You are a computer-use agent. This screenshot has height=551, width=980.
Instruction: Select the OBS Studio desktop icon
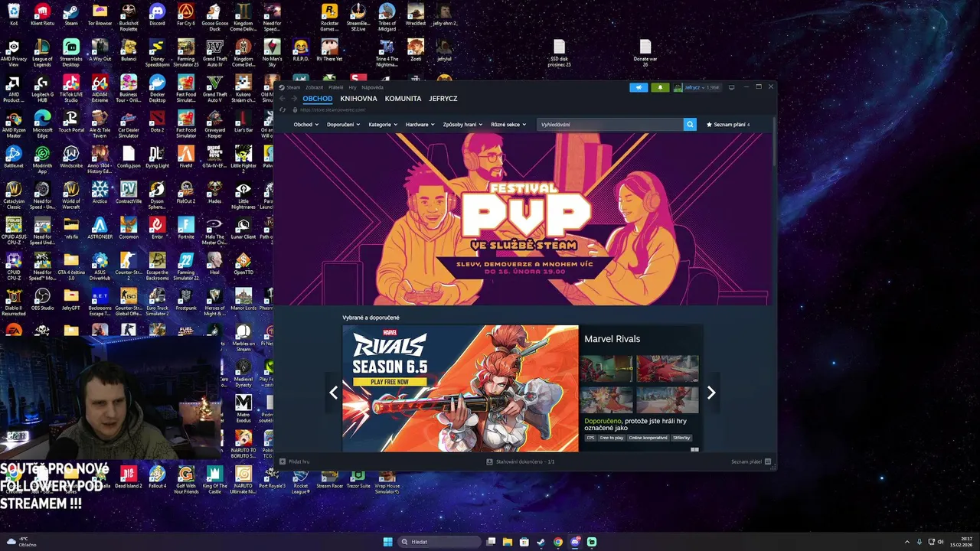42,299
